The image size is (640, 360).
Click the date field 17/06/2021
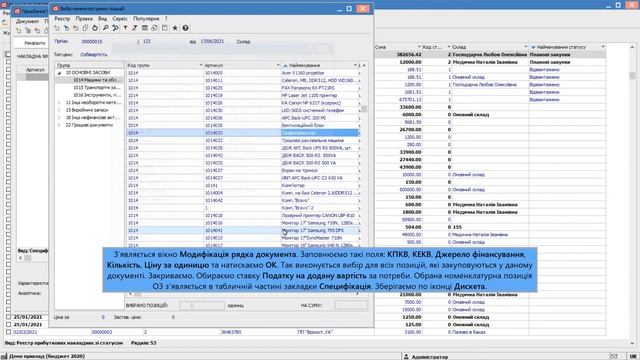pyautogui.click(x=212, y=42)
